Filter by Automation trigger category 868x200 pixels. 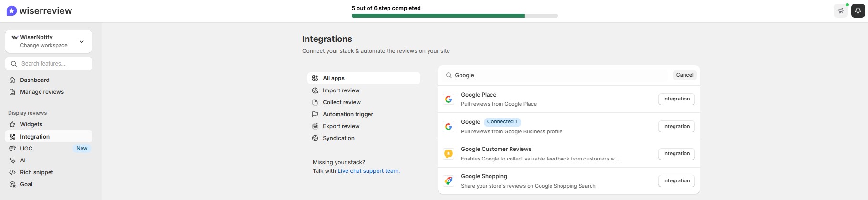[x=364, y=114]
